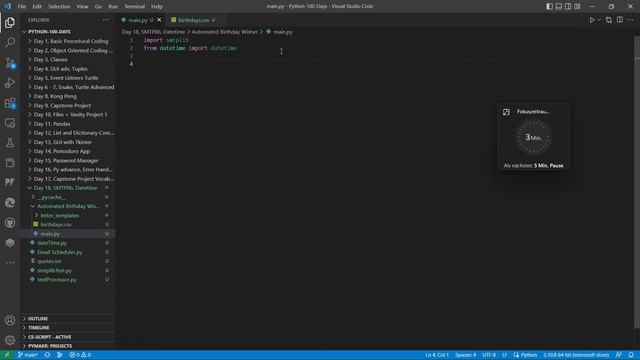Expand Day 14, Pomodoro App folder

point(68,151)
